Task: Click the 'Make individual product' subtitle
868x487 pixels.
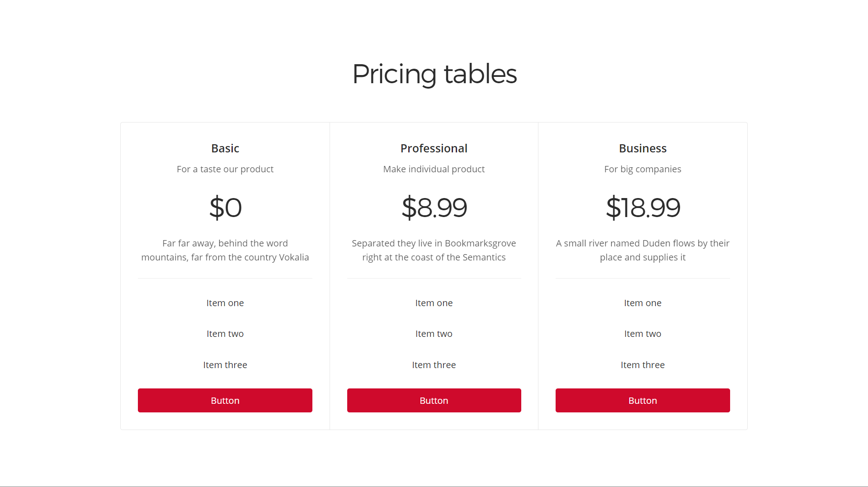Action: tap(434, 169)
